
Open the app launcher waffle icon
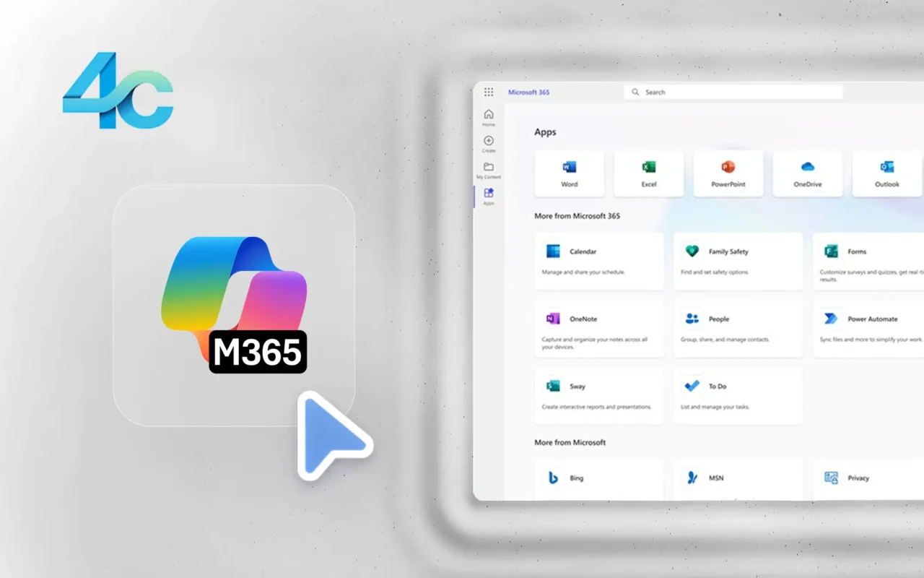[489, 92]
